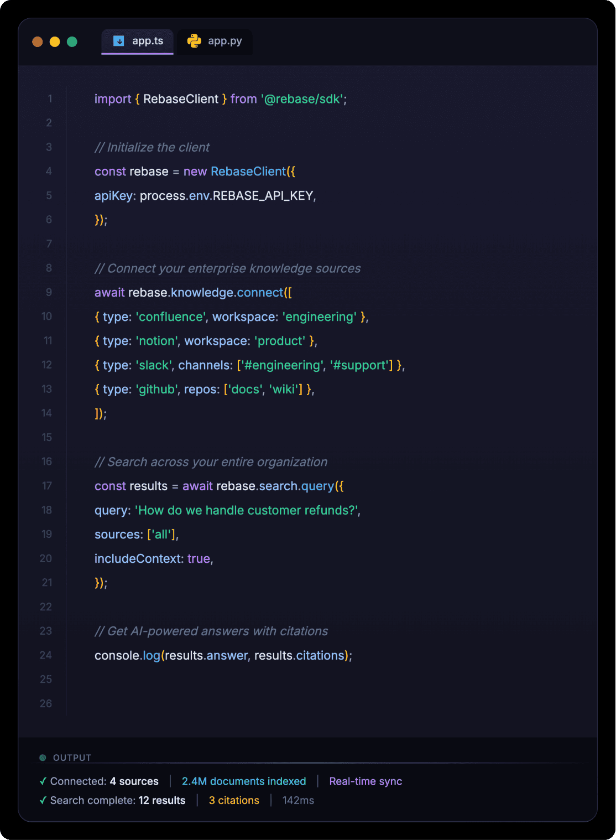Click the '// Initialize the client' comment

(152, 147)
